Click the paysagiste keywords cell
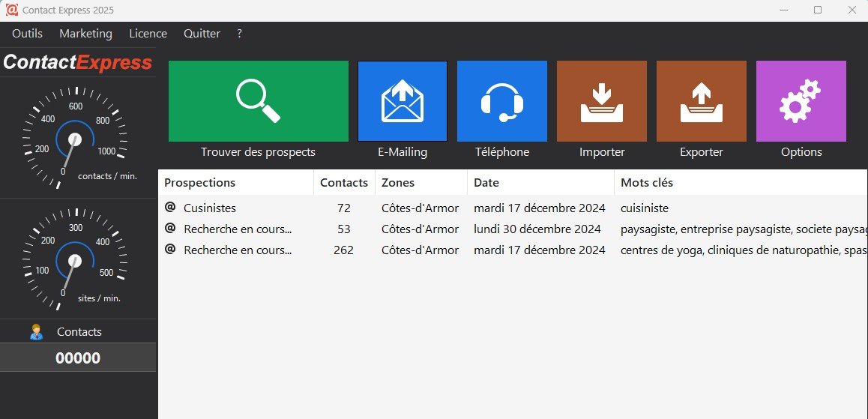The width and height of the screenshot is (868, 419). click(744, 229)
